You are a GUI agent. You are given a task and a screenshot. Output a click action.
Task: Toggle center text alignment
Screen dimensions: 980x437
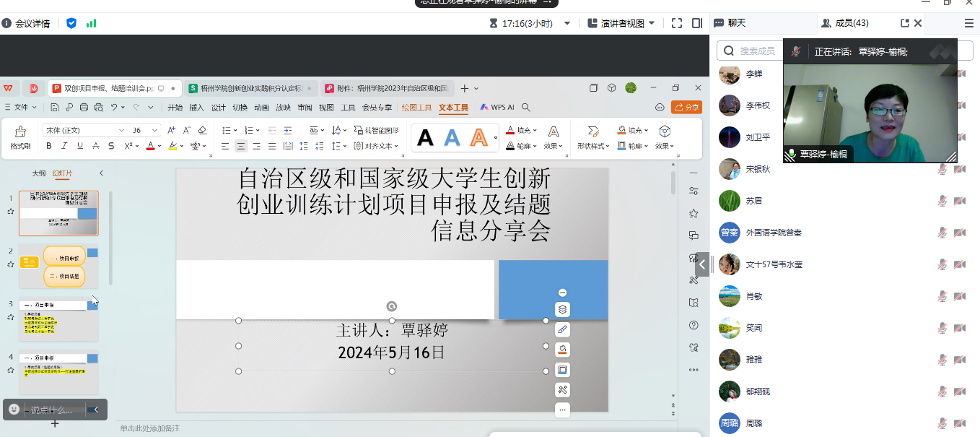[241, 146]
